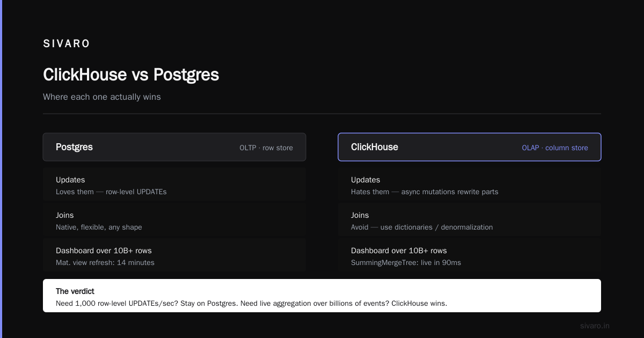
Task: Click subtitle 'Where each one actually wins'
Action: coord(102,97)
